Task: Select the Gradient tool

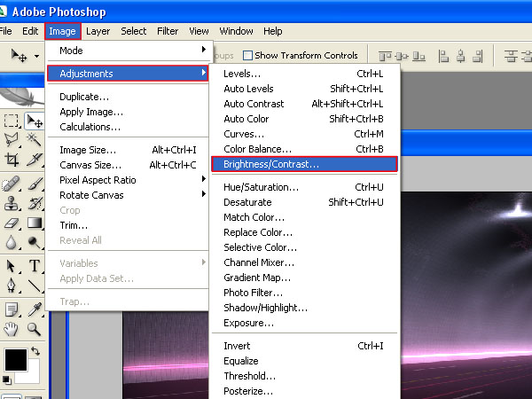Action: (x=35, y=223)
